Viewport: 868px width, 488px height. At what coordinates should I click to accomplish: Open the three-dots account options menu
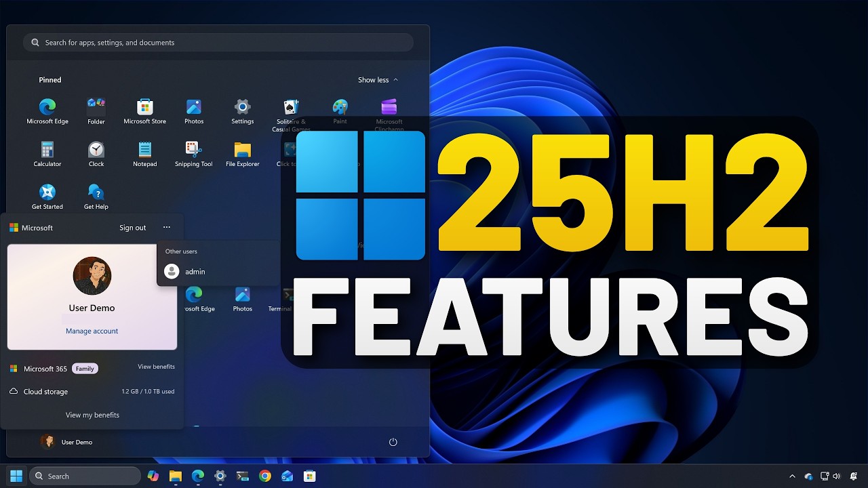point(167,228)
